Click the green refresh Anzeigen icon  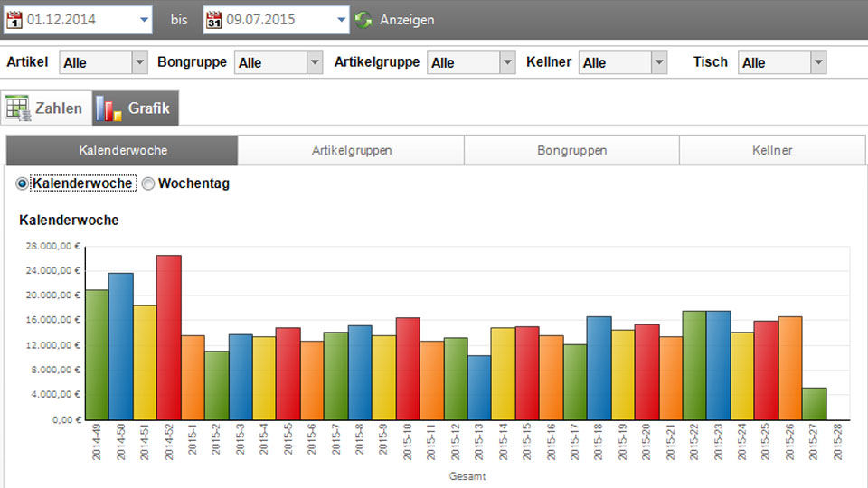point(363,20)
